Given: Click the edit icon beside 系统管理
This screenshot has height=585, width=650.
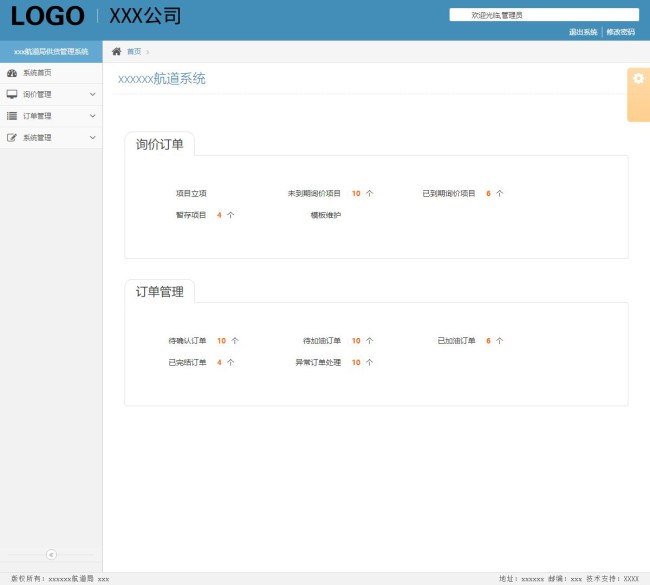Looking at the screenshot, I should (12, 138).
